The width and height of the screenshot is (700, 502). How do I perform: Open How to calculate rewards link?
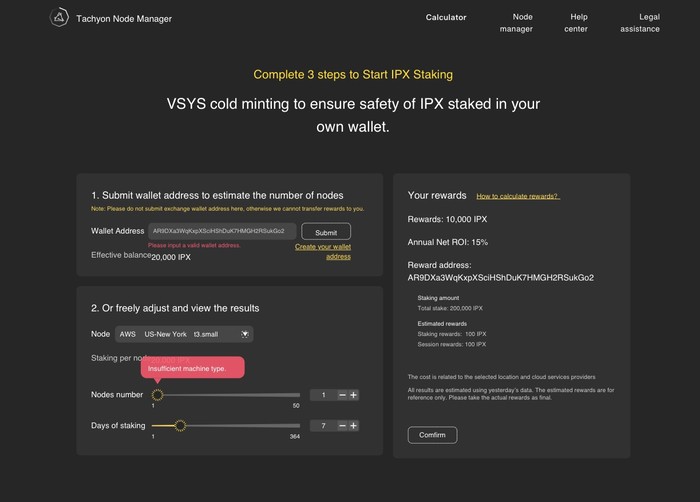[518, 196]
